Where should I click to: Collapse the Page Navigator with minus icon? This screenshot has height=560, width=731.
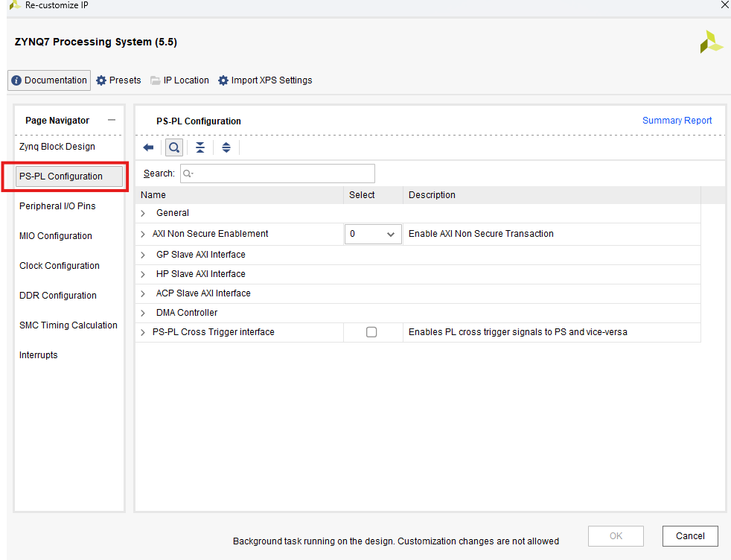[112, 120]
